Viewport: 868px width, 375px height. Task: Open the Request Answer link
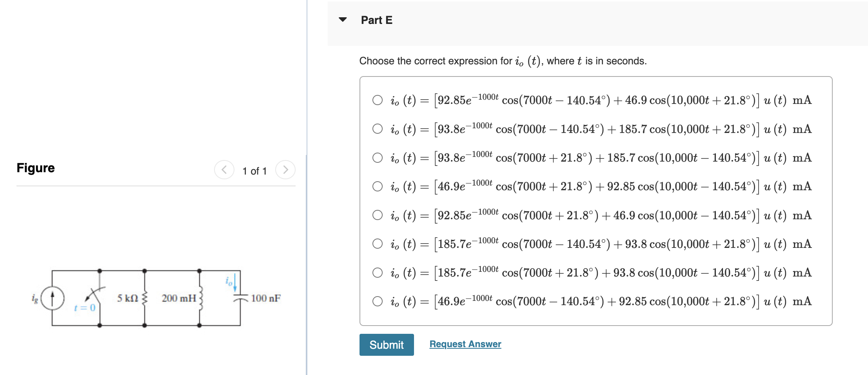(x=465, y=344)
